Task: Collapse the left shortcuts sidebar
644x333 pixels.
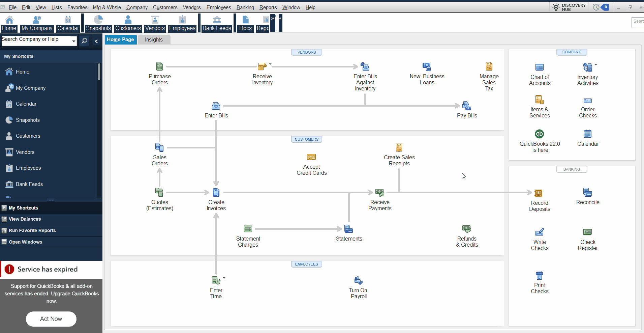Action: tap(96, 41)
